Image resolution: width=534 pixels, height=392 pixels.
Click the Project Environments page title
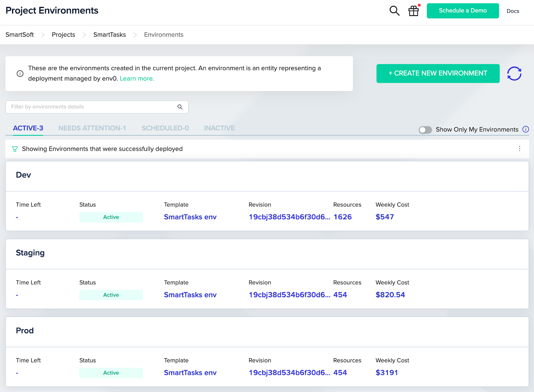pyautogui.click(x=52, y=11)
